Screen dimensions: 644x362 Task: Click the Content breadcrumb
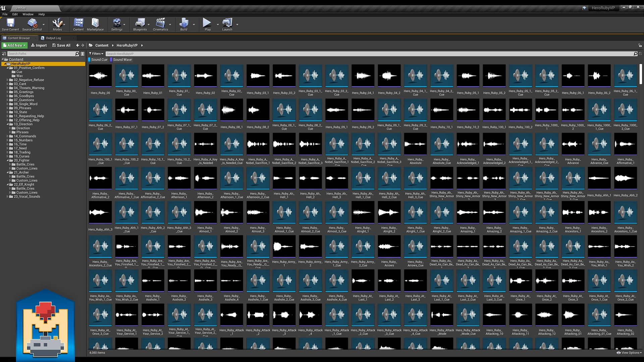(102, 45)
